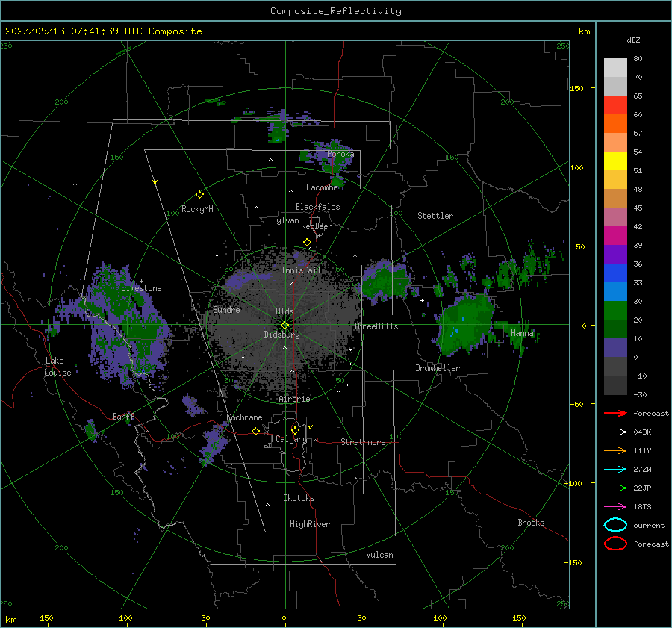Click the cyan current ellipse in legend
This screenshot has width=672, height=628.
(615, 525)
